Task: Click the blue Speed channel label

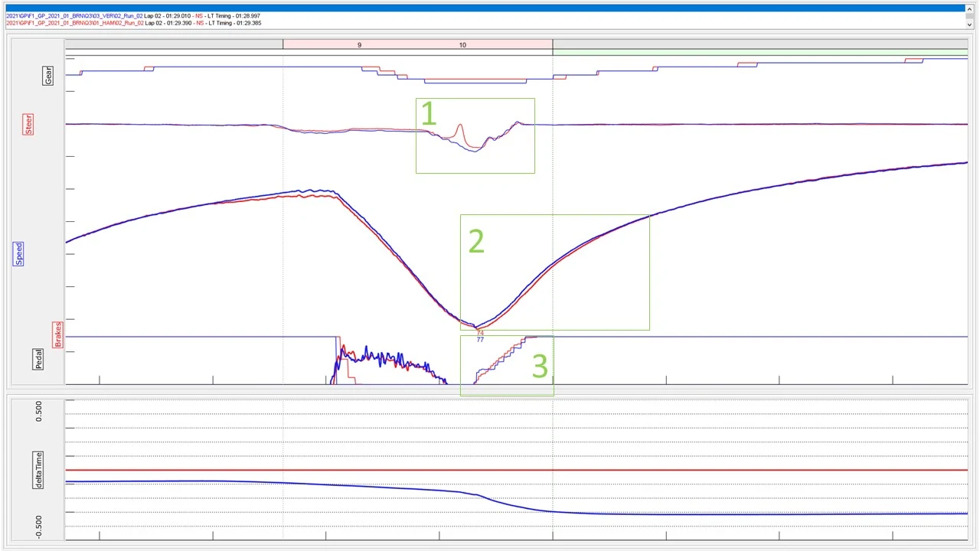Action: [19, 253]
